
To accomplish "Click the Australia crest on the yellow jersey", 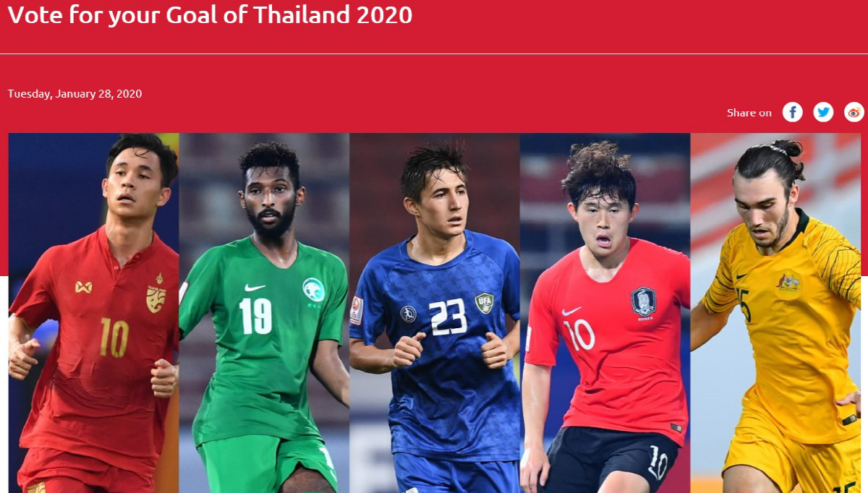I will [x=788, y=281].
